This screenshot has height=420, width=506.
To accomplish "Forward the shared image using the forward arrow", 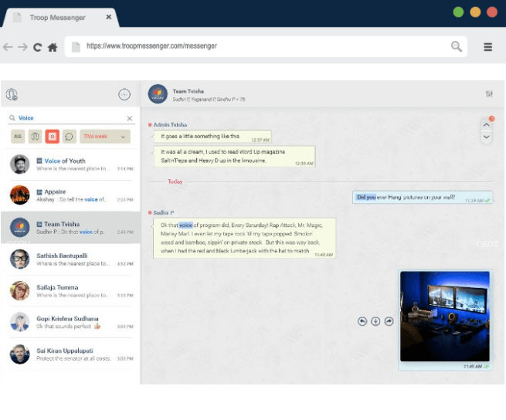I will pos(389,321).
